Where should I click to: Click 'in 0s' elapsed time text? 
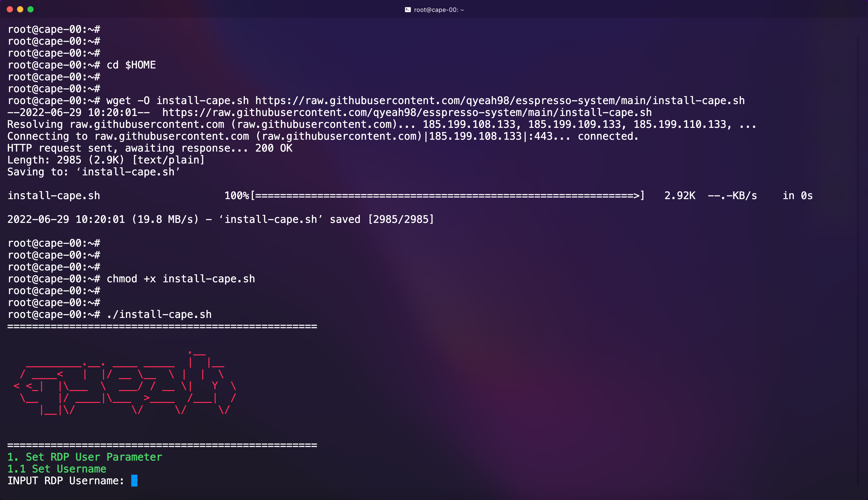[x=797, y=196]
